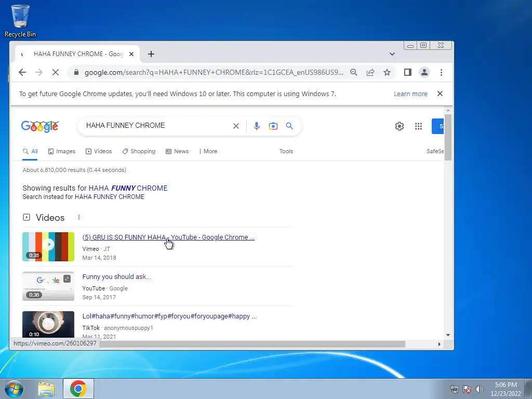Click the Vimeo source label
This screenshot has height=399, width=532.
tap(90, 249)
